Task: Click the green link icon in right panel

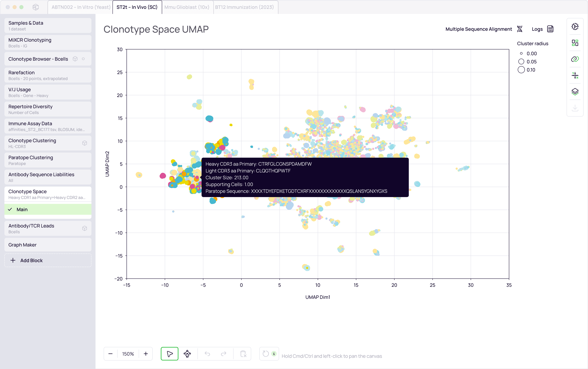Action: (x=575, y=59)
